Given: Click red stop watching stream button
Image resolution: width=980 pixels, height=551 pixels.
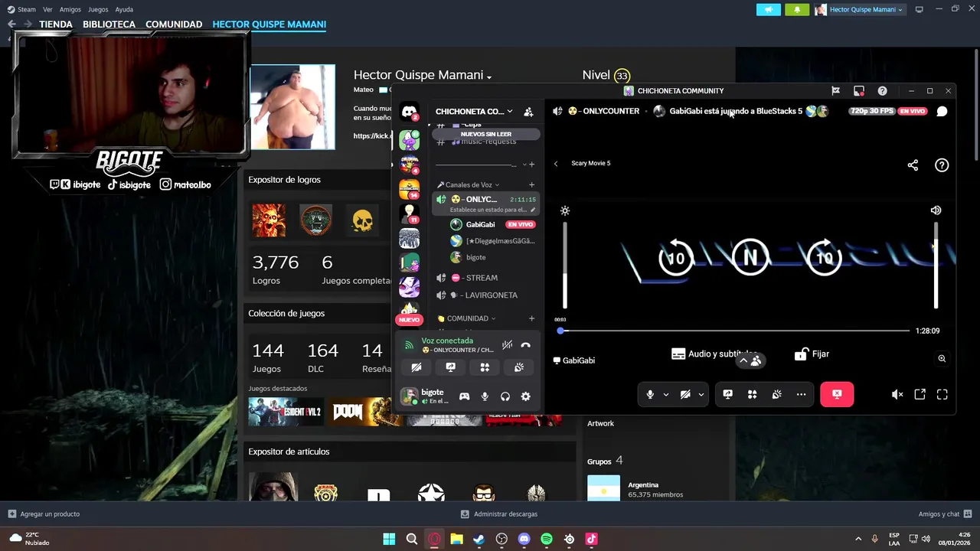Looking at the screenshot, I should [837, 394].
